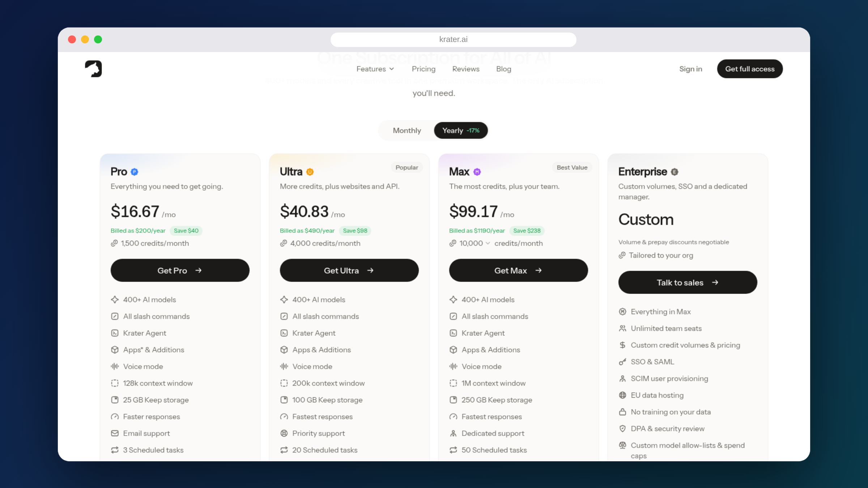Click credits icon beside 4,000 credits/month

(284, 243)
